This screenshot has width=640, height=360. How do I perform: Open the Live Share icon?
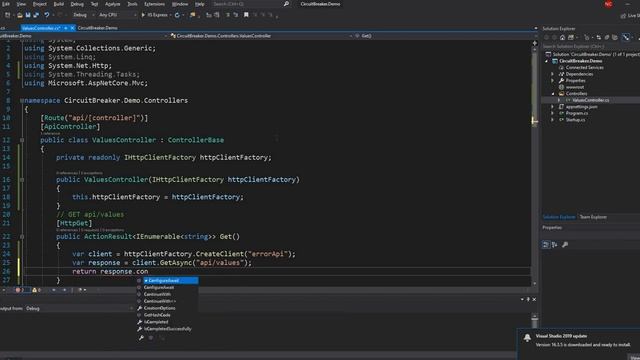tap(623, 16)
